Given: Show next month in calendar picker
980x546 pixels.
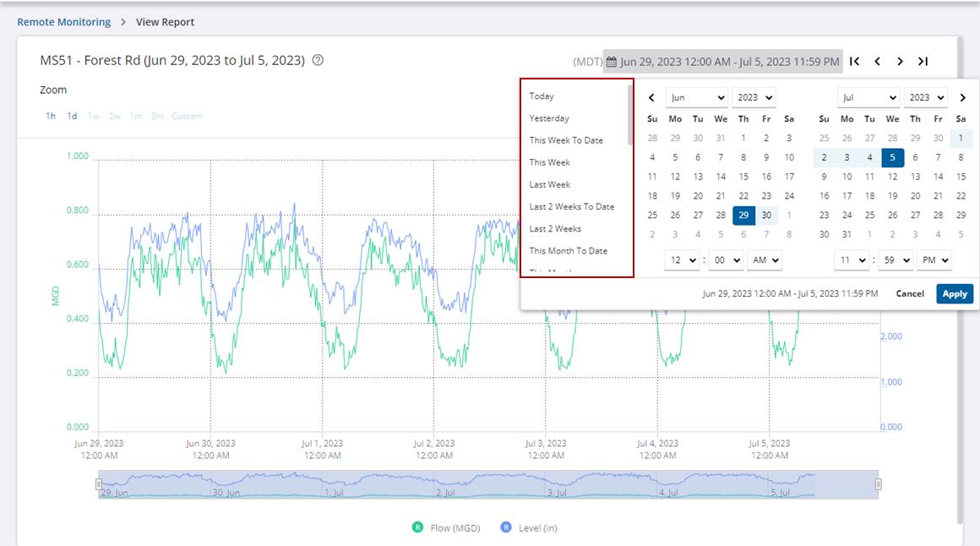Looking at the screenshot, I should (962, 98).
